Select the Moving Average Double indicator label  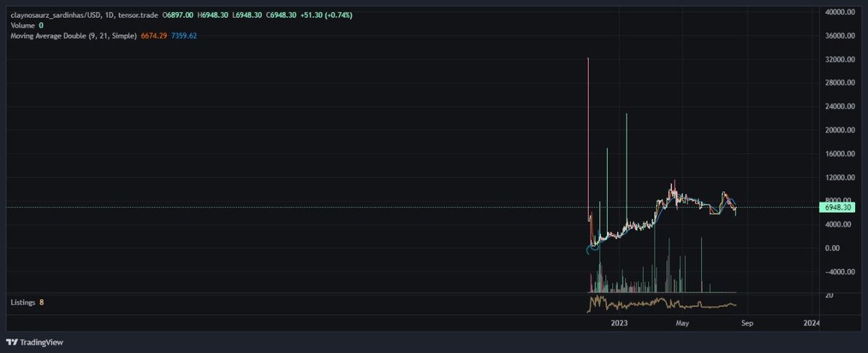tap(73, 35)
